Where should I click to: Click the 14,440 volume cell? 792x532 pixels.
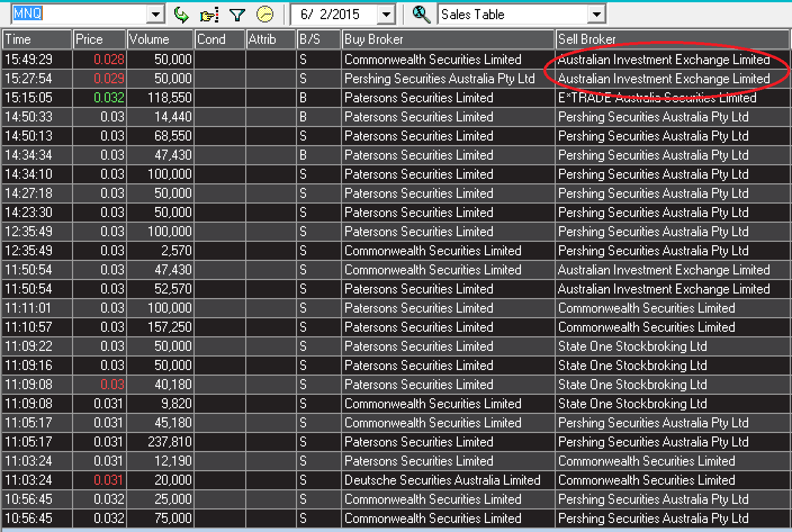[x=160, y=117]
